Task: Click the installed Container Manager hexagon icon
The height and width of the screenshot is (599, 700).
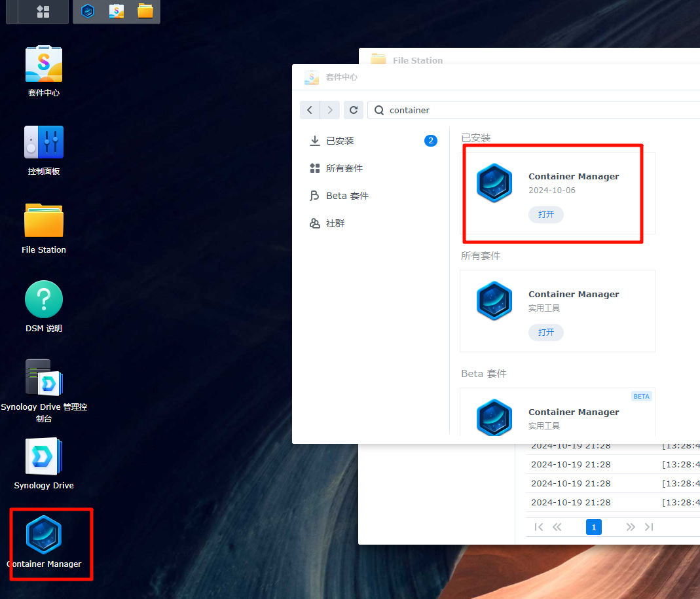Action: click(494, 183)
